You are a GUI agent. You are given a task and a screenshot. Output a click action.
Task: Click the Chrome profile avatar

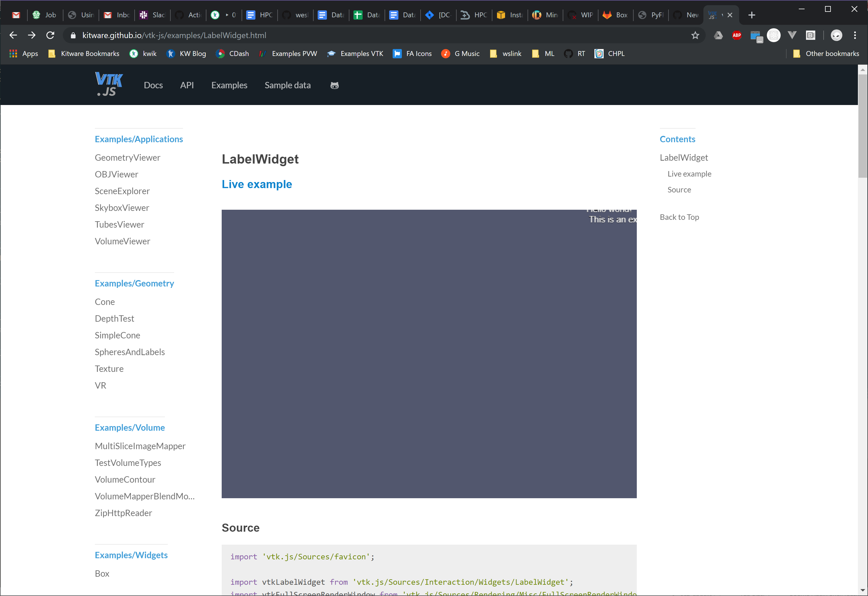(836, 35)
